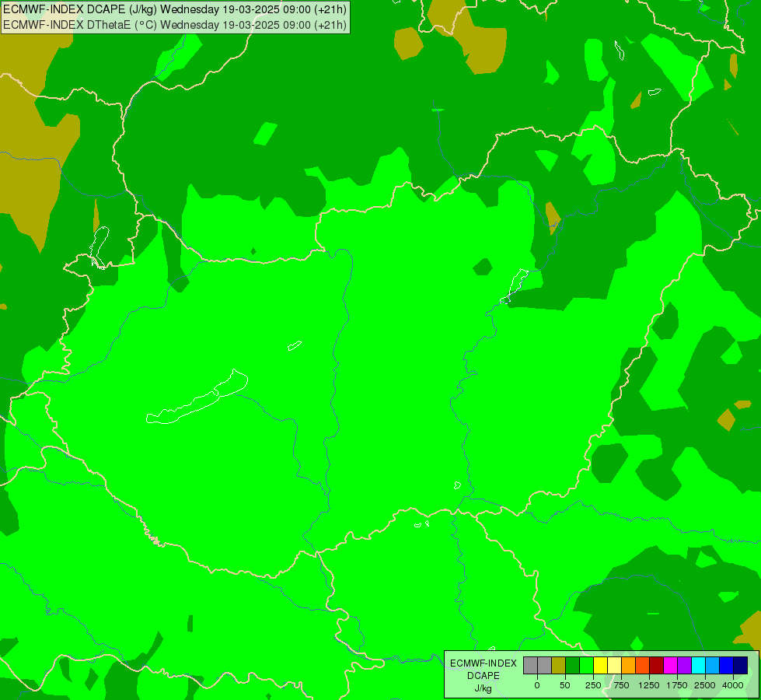761x700 pixels.
Task: Pick the light orange legend swatch
Action: pyautogui.click(x=629, y=666)
